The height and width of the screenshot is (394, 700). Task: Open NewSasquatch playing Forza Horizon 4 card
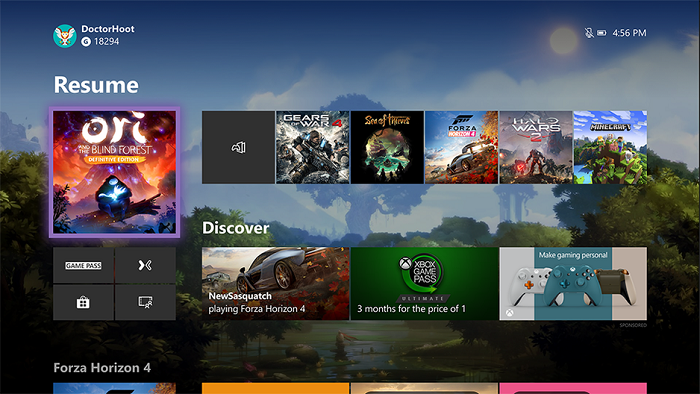275,284
